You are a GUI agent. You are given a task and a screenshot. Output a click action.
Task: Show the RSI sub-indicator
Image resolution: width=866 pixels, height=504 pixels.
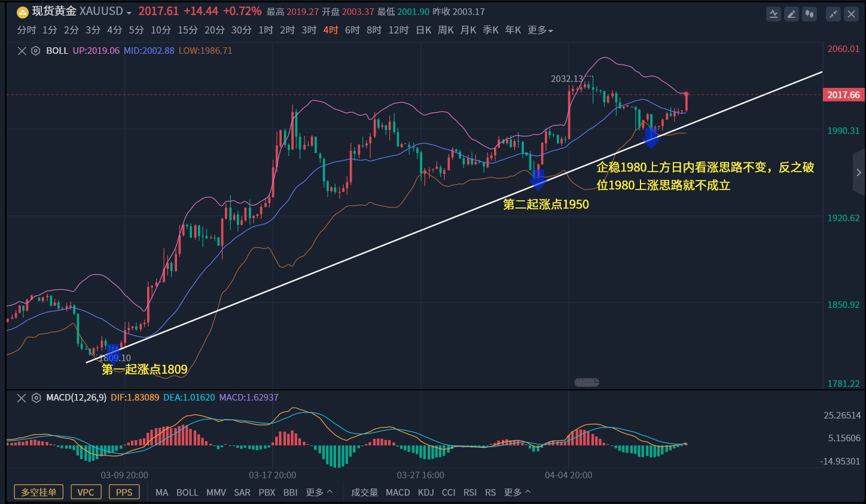point(470,492)
